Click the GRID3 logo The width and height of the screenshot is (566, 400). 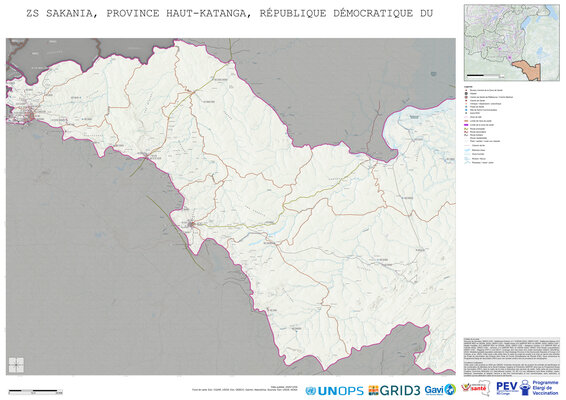(394, 390)
